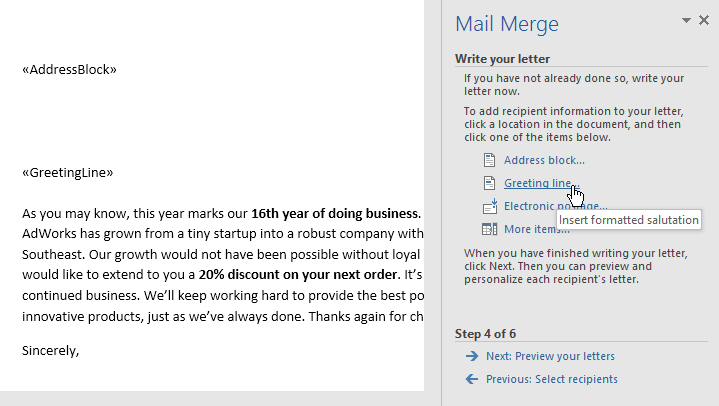Select the «GreetingLine» merge field in document
This screenshot has height=406, width=719.
67,172
